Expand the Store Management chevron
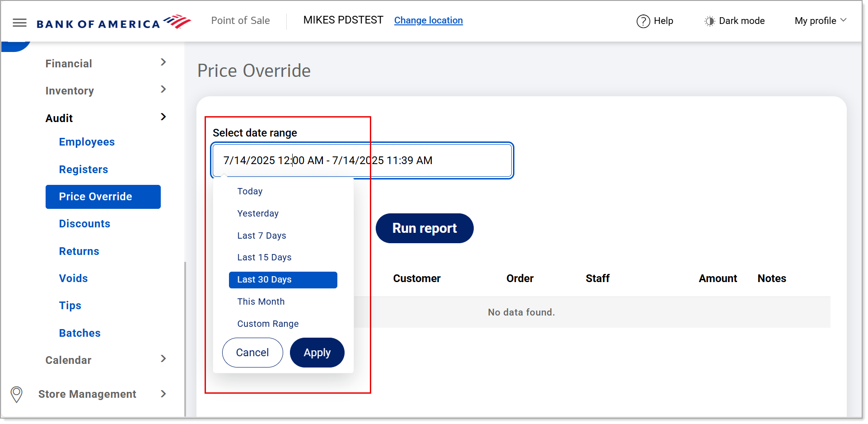The width and height of the screenshot is (868, 424). point(163,394)
